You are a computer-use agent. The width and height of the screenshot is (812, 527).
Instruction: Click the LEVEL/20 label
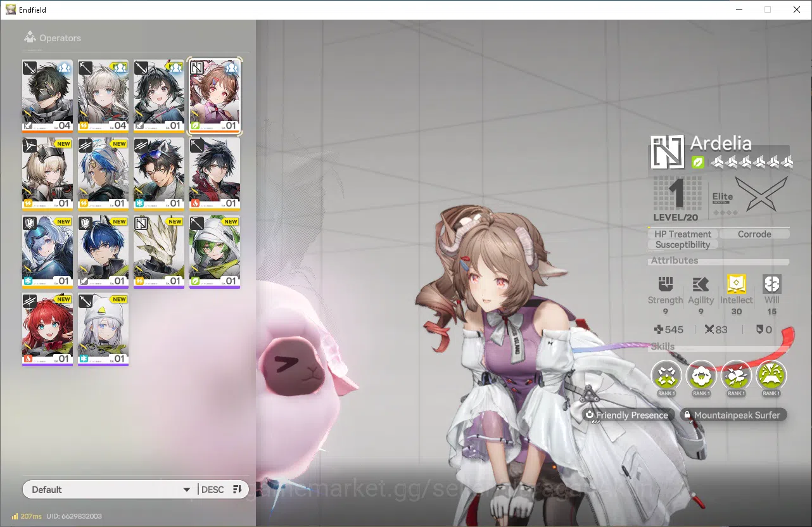pos(676,217)
